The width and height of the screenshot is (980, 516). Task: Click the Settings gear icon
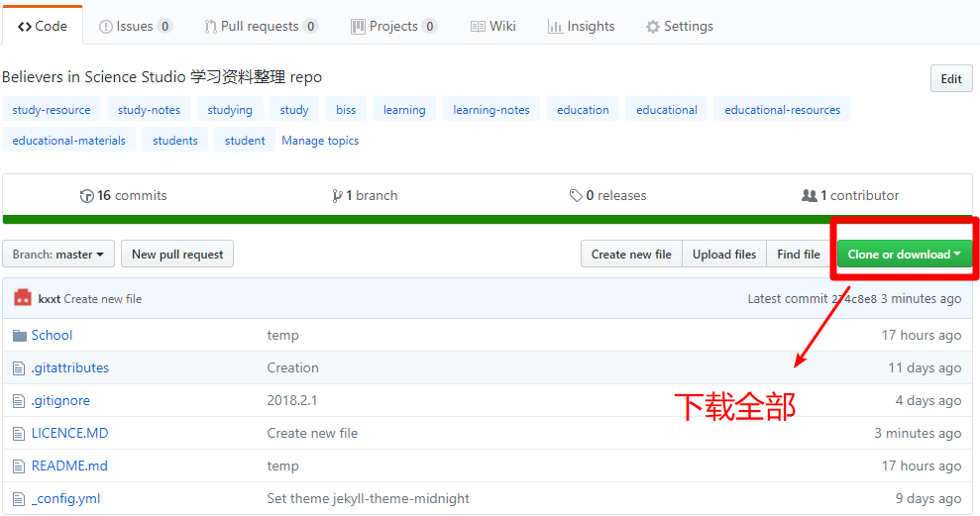[652, 27]
